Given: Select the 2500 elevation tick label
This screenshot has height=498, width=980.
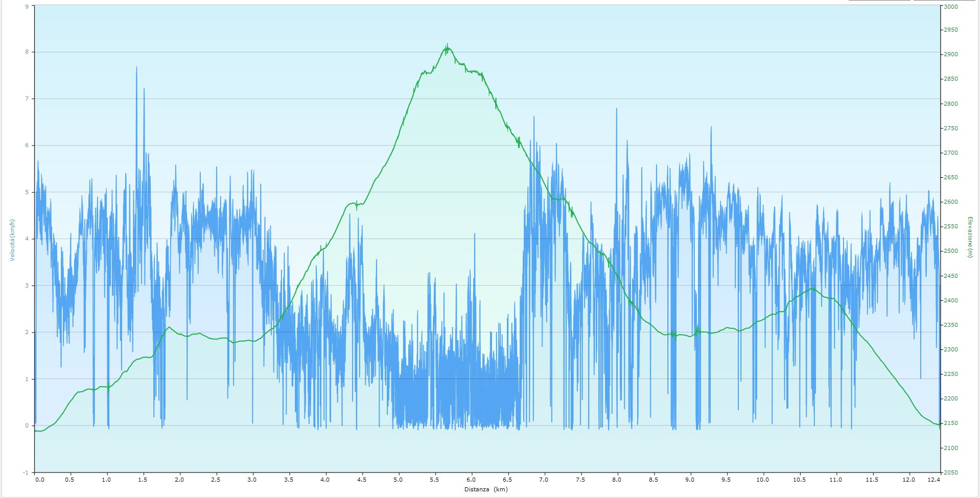Looking at the screenshot, I should point(950,251).
